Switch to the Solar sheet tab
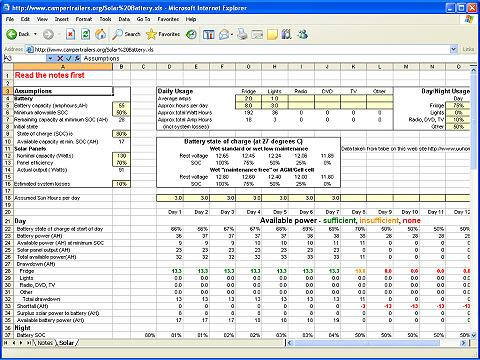Image resolution: width=480 pixels, height=360 pixels. [x=66, y=343]
